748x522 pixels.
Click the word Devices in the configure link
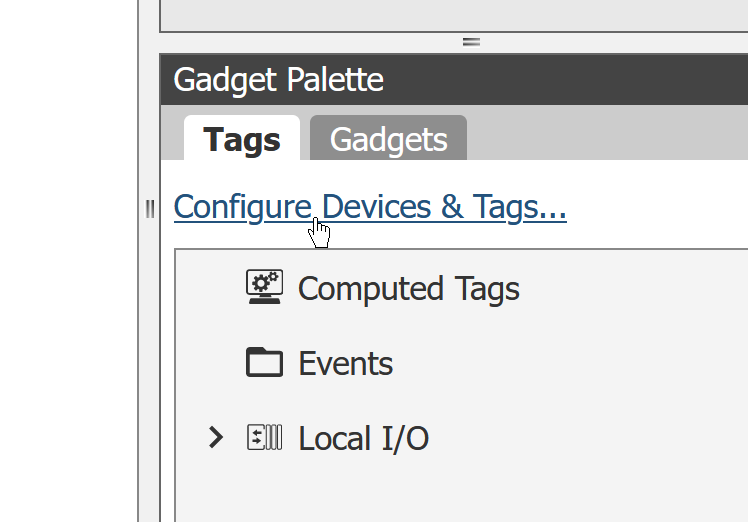point(376,207)
